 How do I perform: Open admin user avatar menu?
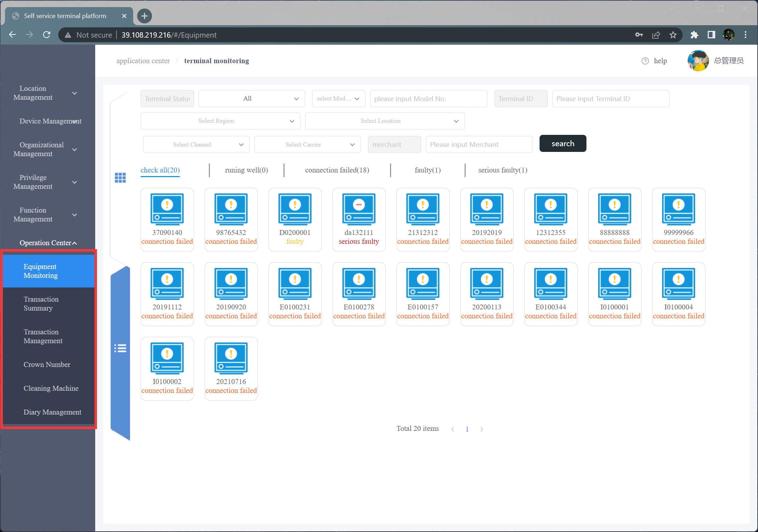point(698,61)
